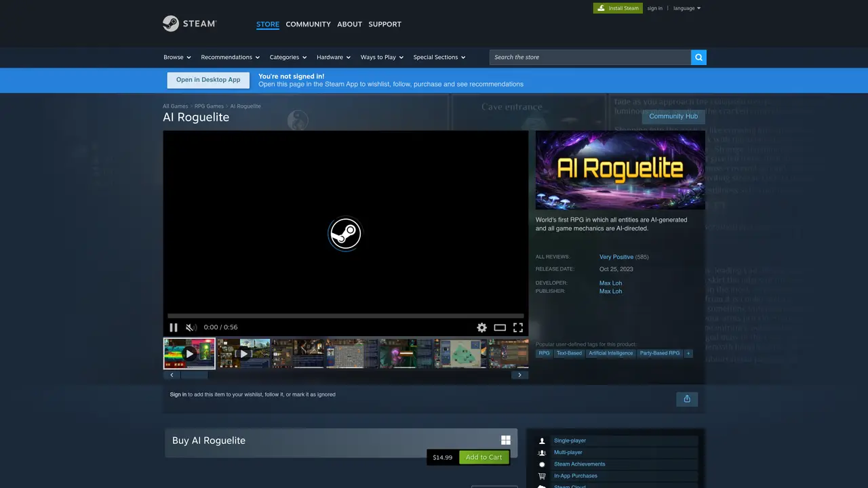This screenshot has width=868, height=488.
Task: Focus the Search the store field
Action: pos(590,57)
